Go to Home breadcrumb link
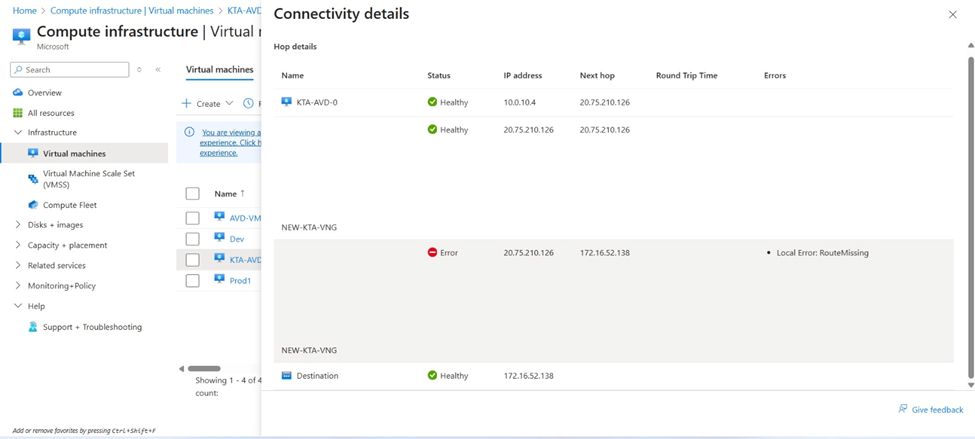Viewport: 975px width, 439px height. [x=24, y=11]
